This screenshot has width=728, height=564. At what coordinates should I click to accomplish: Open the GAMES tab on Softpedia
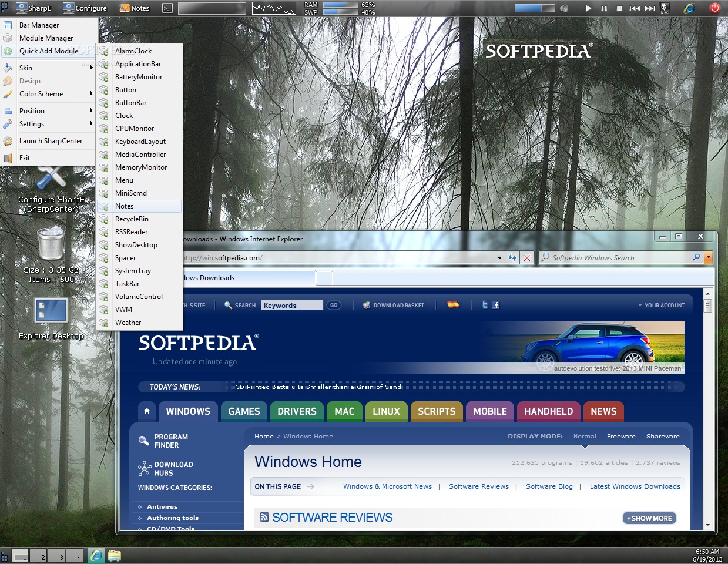pyautogui.click(x=244, y=411)
